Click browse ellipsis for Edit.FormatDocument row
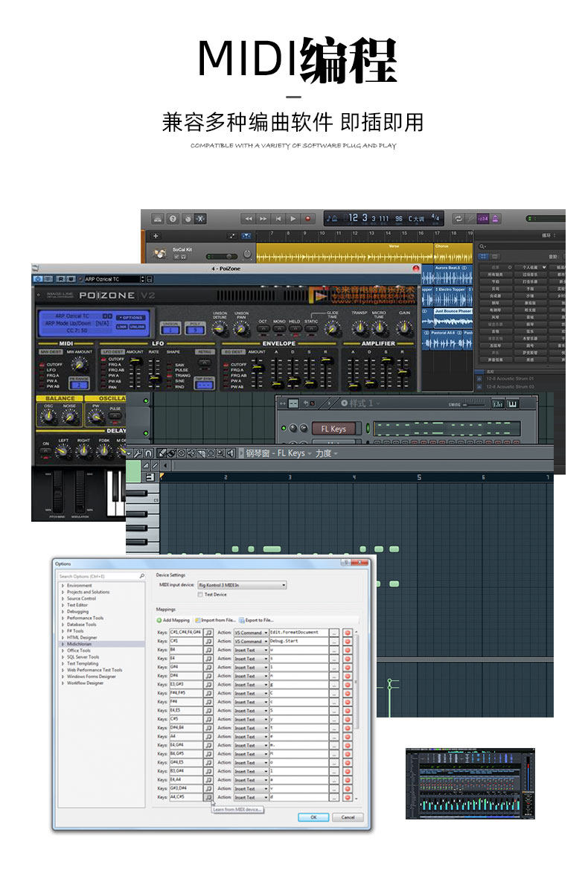 coord(335,633)
